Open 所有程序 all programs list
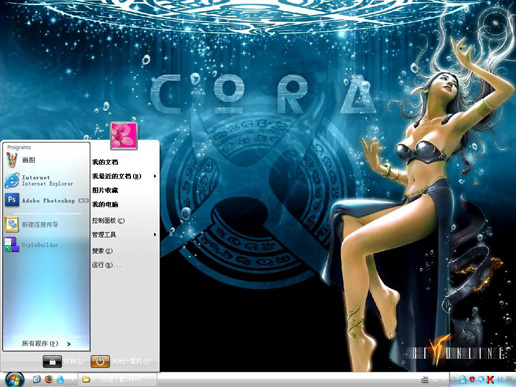This screenshot has width=516, height=387. 46,343
